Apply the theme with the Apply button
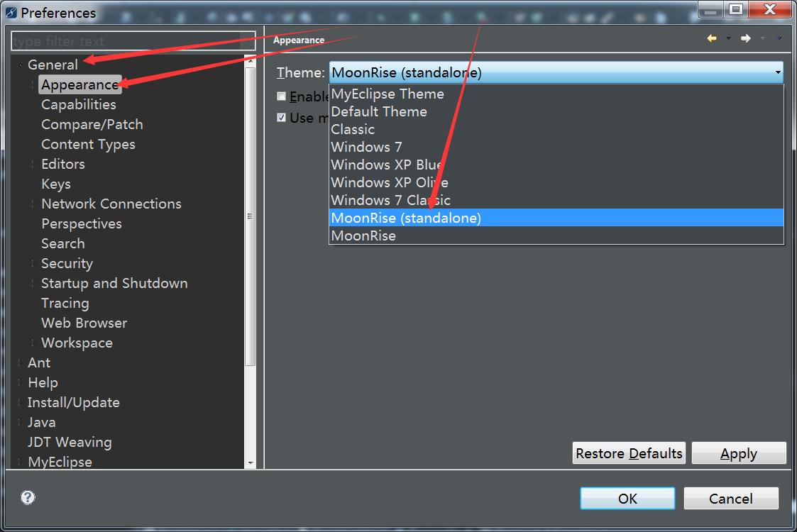Screen dimensions: 797x532 (739, 453)
